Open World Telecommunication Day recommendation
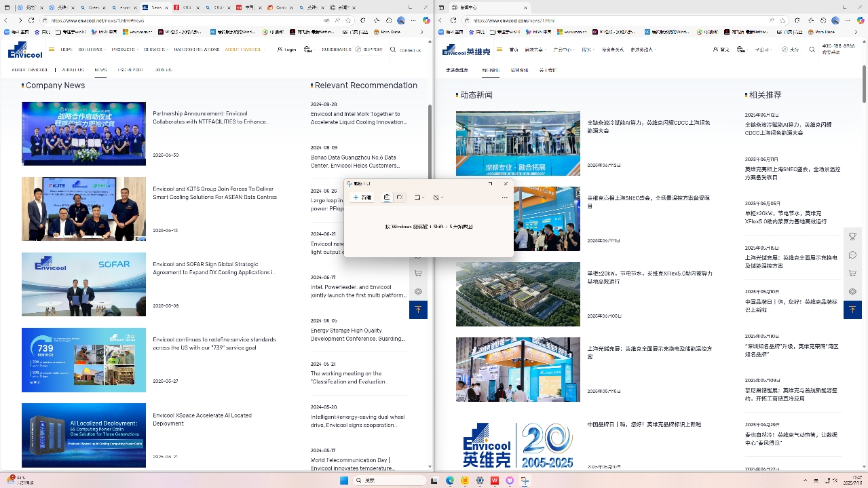 (x=352, y=464)
